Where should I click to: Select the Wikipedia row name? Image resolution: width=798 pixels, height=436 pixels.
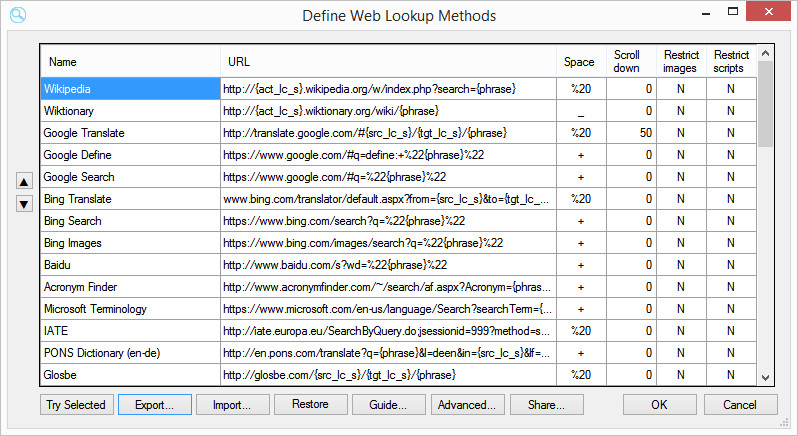pyautogui.click(x=130, y=89)
